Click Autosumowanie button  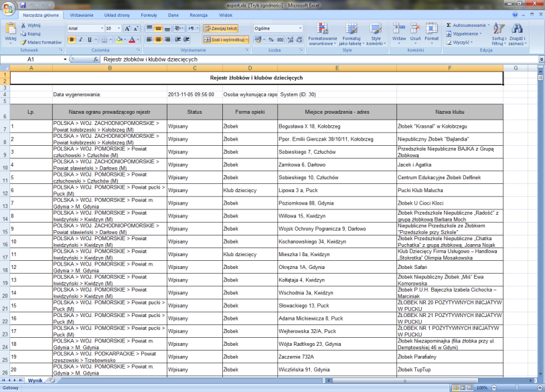pyautogui.click(x=466, y=25)
